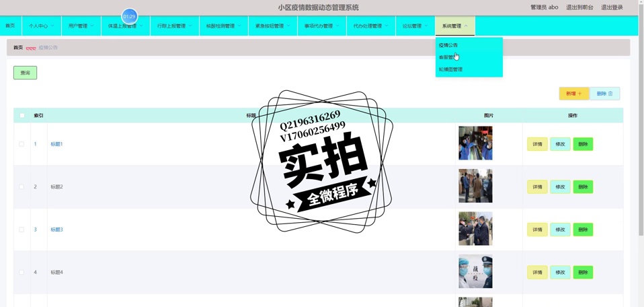
Task: Collapse the 系统管理 dropdown menu
Action: [454, 26]
